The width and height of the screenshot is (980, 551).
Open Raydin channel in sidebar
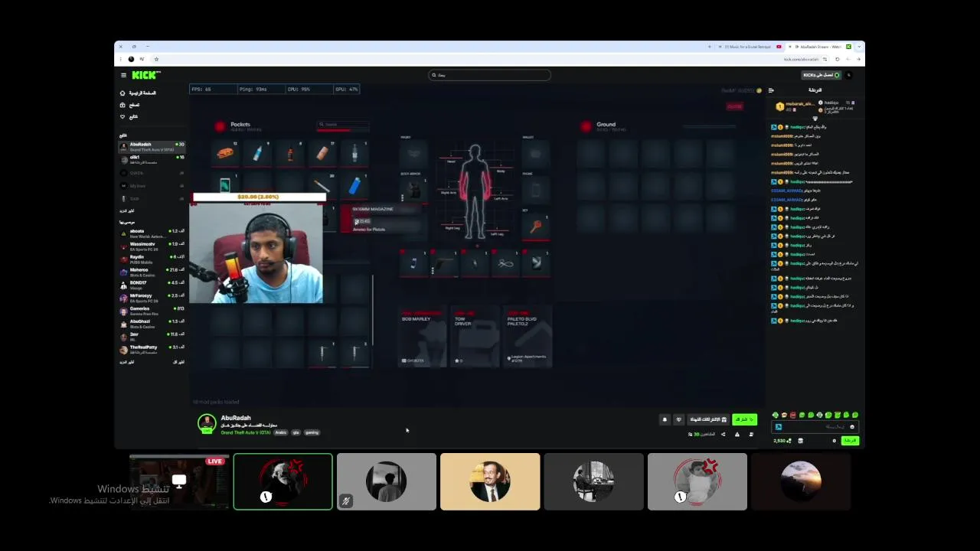[152, 259]
